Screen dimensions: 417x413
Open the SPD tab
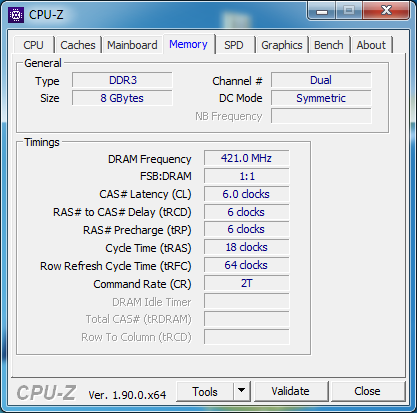click(234, 45)
